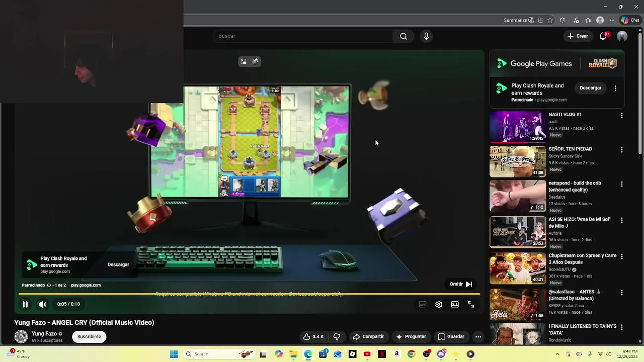
Task: Open the ad info icon beside Patrocinado
Action: (49, 285)
